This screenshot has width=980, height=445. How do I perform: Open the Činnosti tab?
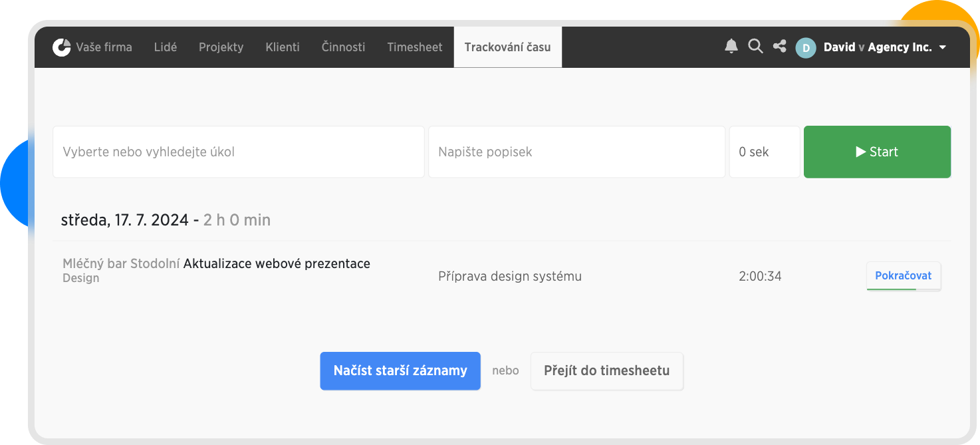343,47
